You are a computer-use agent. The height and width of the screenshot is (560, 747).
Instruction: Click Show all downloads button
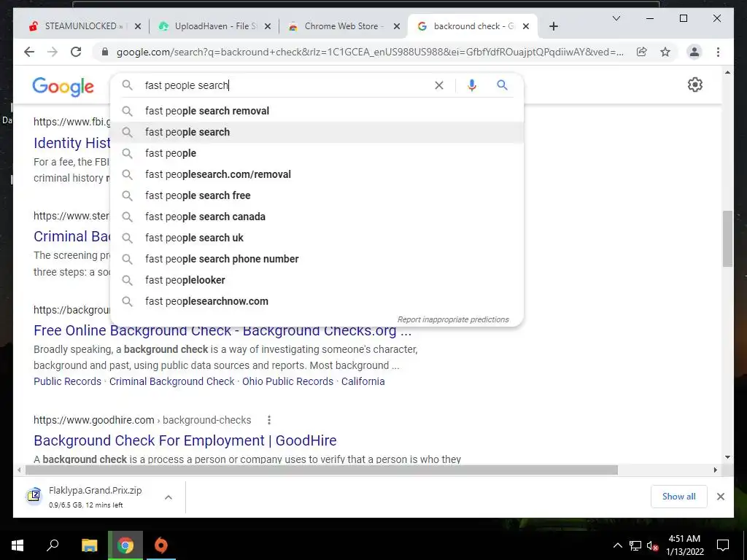tap(679, 497)
